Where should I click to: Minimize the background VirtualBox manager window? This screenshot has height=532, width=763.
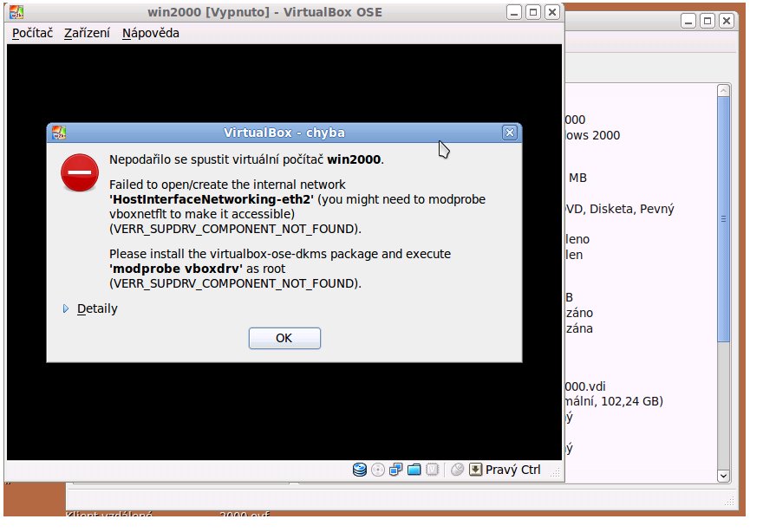(688, 21)
